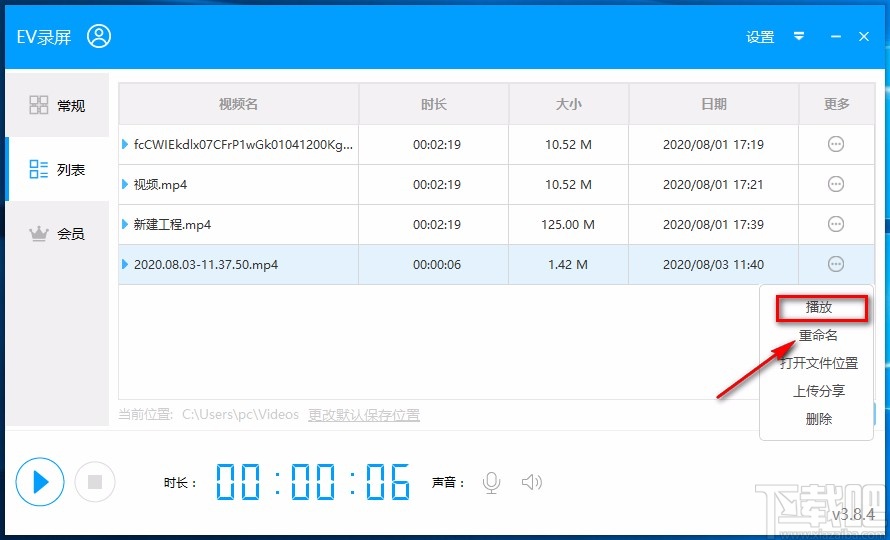Play the fcCWIEkdlx07CFrP1wGk video via triangle icon
Viewport: 890px width, 540px height.
pos(125,144)
